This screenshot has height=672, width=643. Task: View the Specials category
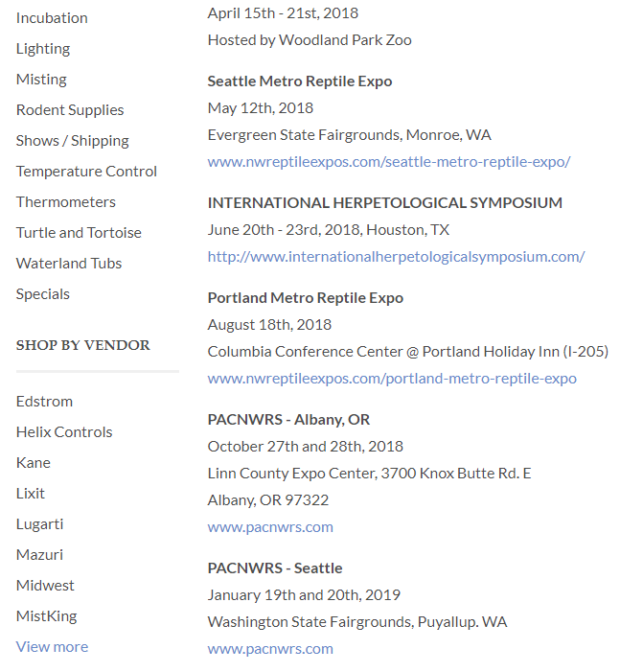pyautogui.click(x=43, y=294)
